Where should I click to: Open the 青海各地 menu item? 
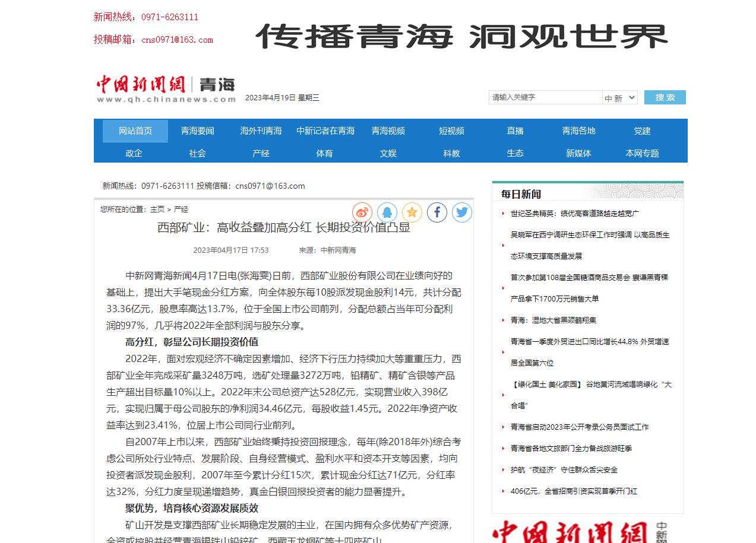[579, 131]
